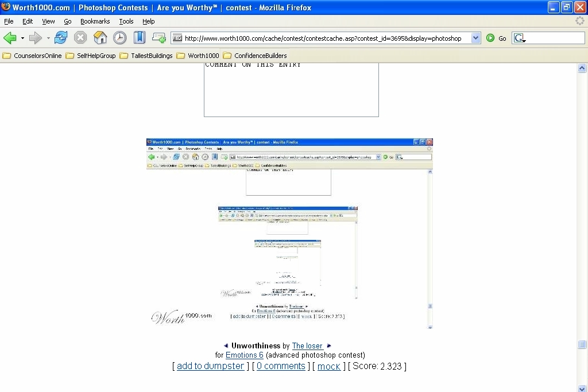Open the File menu
This screenshot has height=392, width=588.
click(x=9, y=21)
